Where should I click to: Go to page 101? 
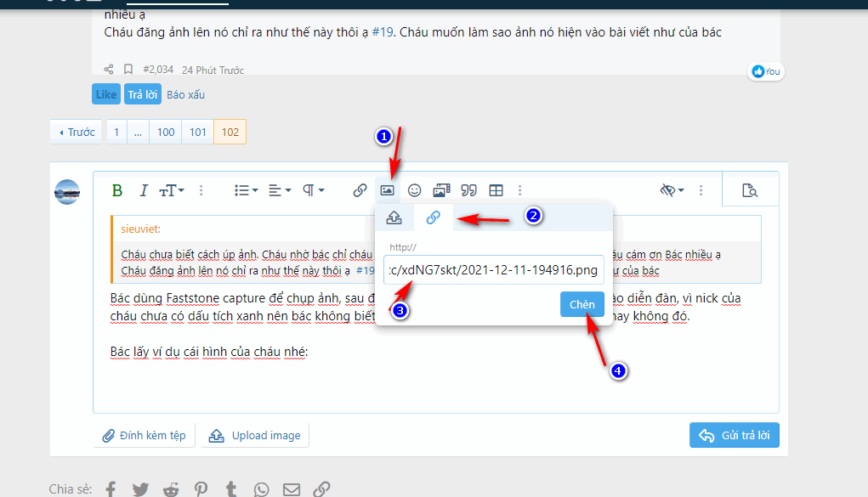(x=197, y=133)
